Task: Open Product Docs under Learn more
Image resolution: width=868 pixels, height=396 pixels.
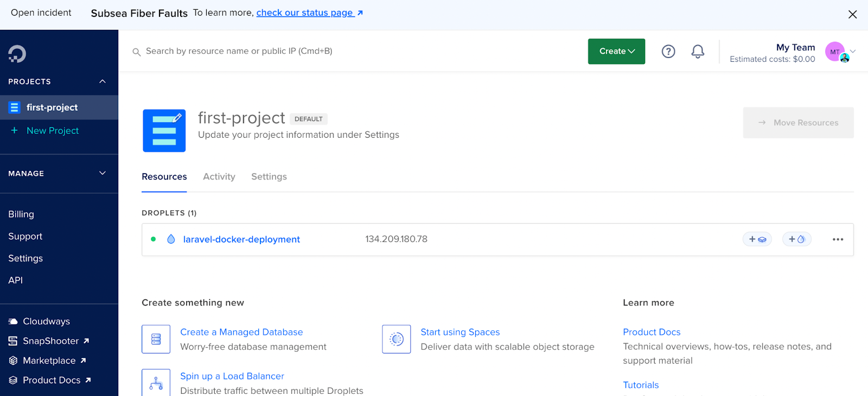Action: pyautogui.click(x=652, y=332)
